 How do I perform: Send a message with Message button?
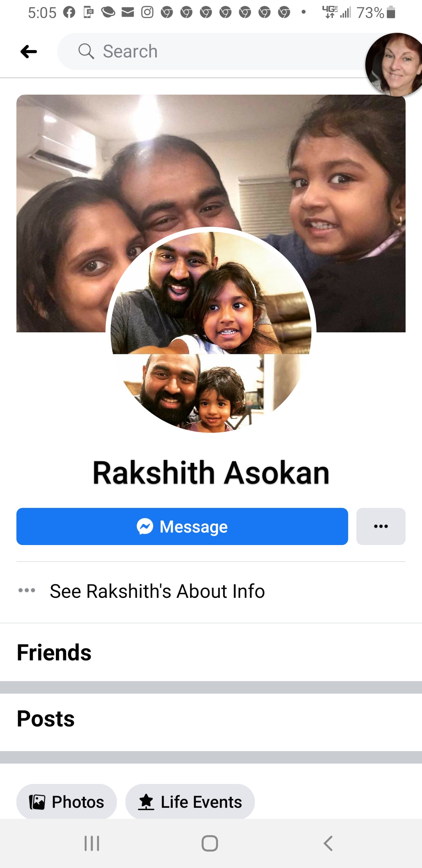(x=182, y=526)
